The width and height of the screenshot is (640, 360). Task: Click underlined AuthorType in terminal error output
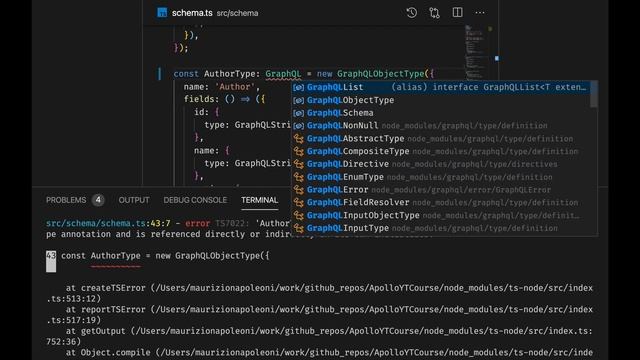(116, 256)
